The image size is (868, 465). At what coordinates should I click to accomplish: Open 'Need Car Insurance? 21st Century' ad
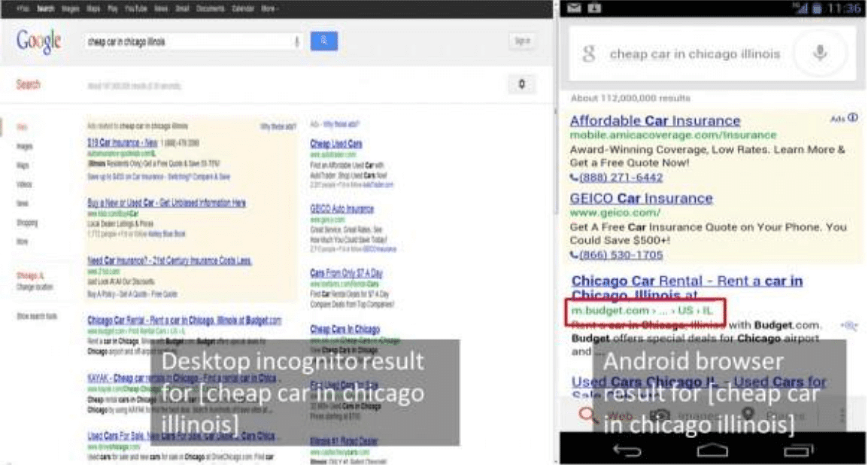169,260
